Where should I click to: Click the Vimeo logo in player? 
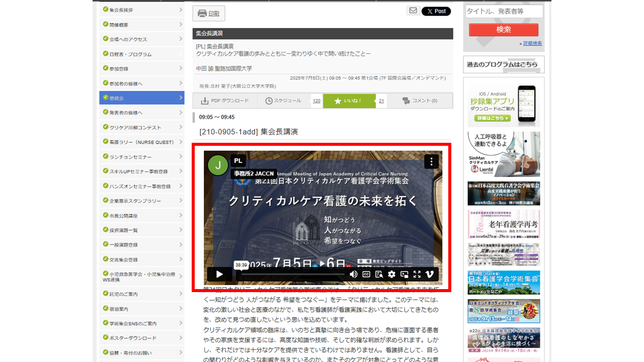[x=430, y=274]
